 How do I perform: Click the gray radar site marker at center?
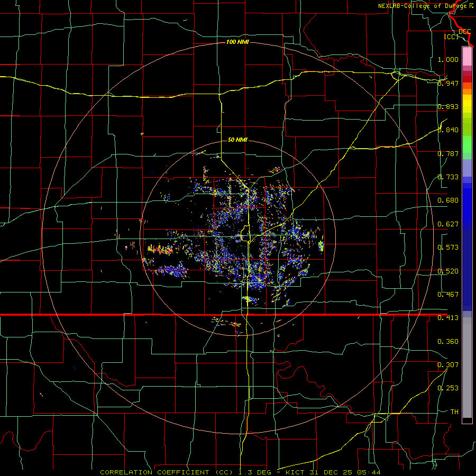pos(239,237)
